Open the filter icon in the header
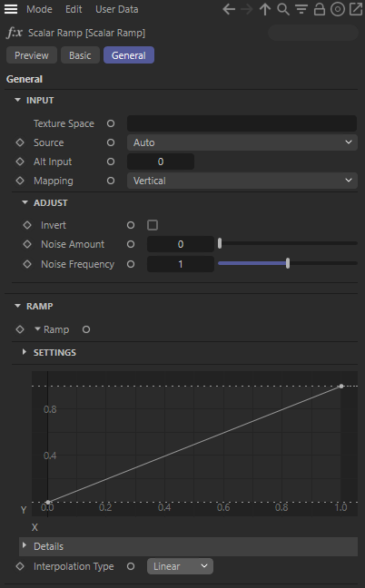The height and width of the screenshot is (588, 365). click(x=301, y=9)
